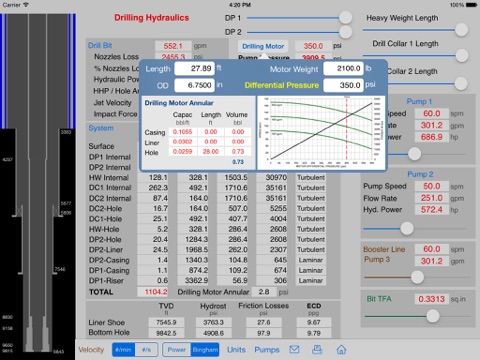Go to home via house icon
480x360 pixels.
coord(341,349)
